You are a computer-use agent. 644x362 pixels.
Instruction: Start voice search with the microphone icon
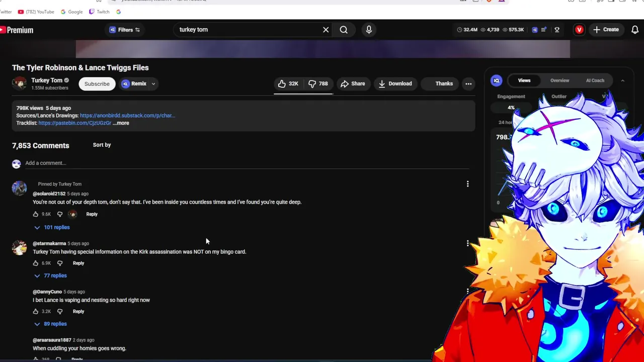click(369, 30)
